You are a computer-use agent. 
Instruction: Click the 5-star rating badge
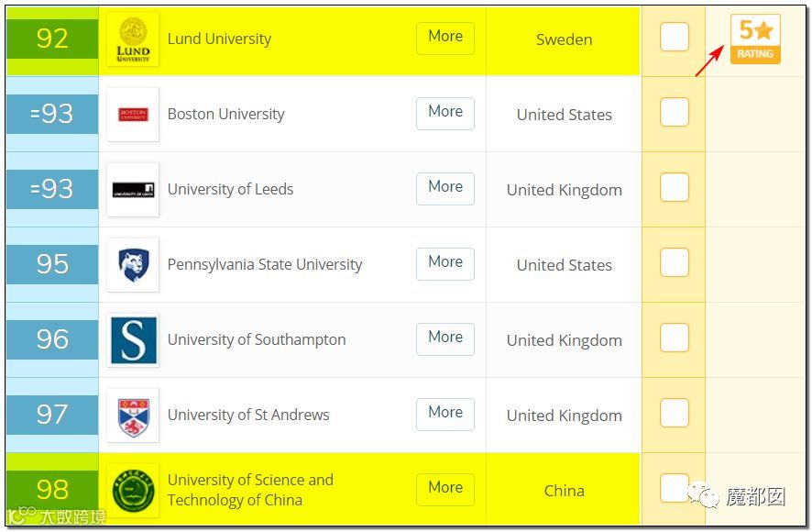point(755,39)
